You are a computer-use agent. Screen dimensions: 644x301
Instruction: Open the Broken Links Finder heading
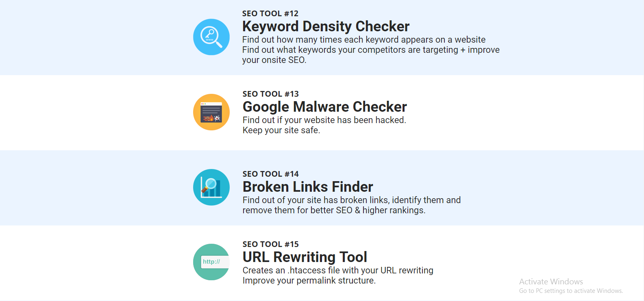point(308,187)
